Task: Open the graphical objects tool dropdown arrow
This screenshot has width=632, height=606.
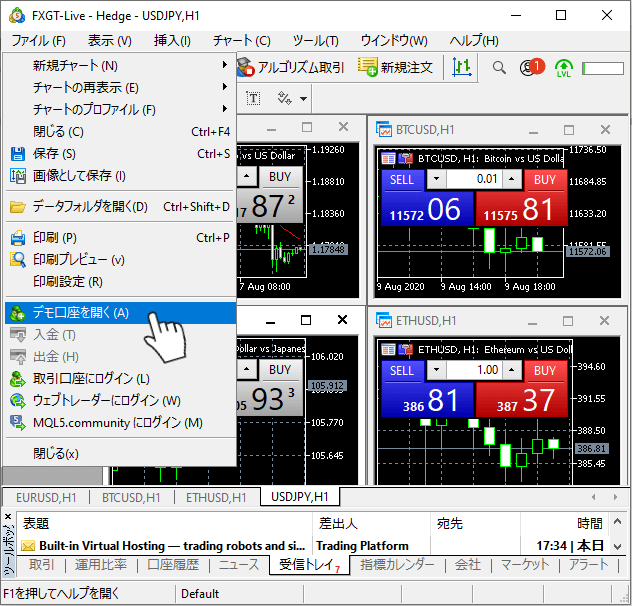Action: [x=304, y=99]
